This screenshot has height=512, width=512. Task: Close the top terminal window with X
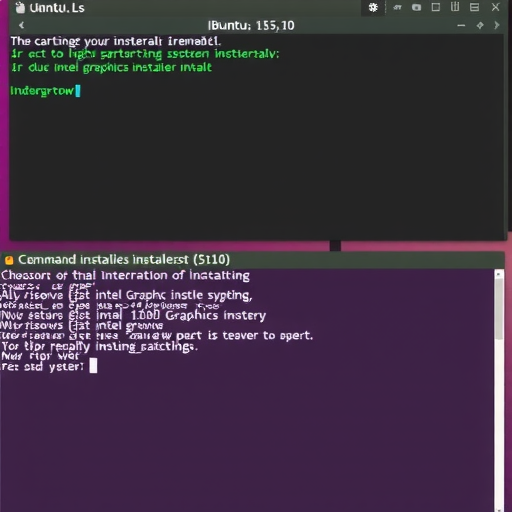pos(495,7)
